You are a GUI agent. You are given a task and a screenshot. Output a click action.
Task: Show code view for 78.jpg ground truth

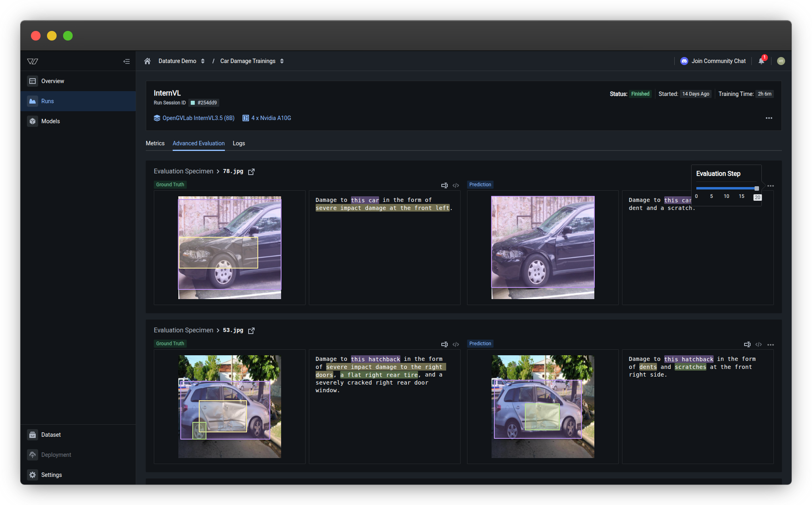click(x=456, y=185)
